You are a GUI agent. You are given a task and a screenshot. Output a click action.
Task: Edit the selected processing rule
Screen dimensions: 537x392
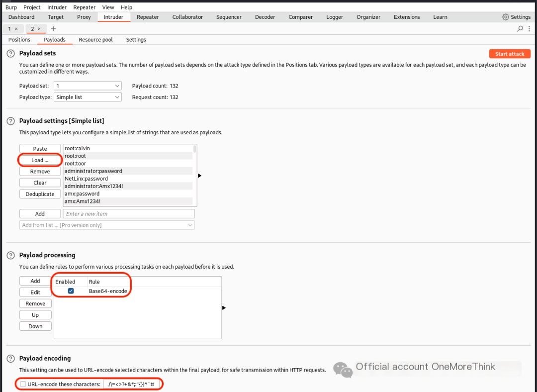pyautogui.click(x=35, y=293)
